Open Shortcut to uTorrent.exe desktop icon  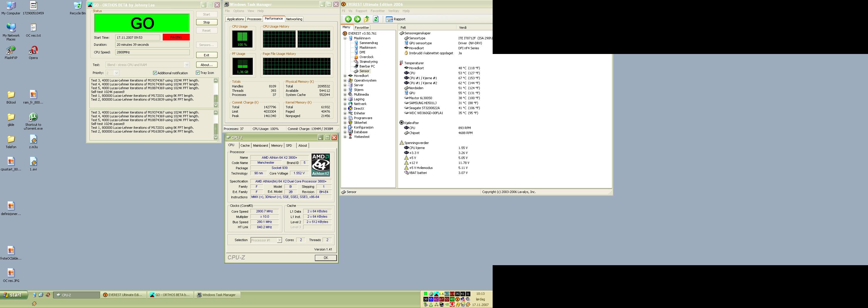[33, 121]
